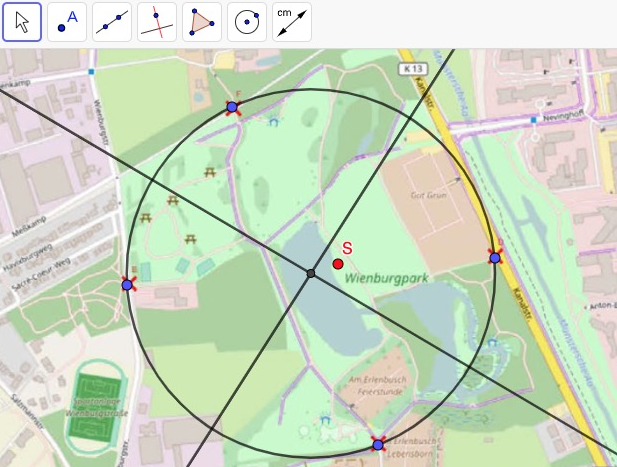Select the gray intersection point at center
617x467 pixels.
pyautogui.click(x=311, y=273)
